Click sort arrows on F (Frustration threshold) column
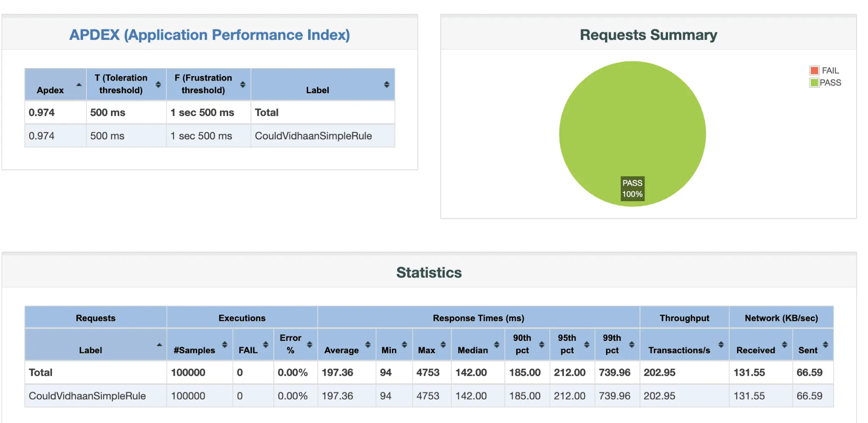The width and height of the screenshot is (868, 423). tap(243, 84)
